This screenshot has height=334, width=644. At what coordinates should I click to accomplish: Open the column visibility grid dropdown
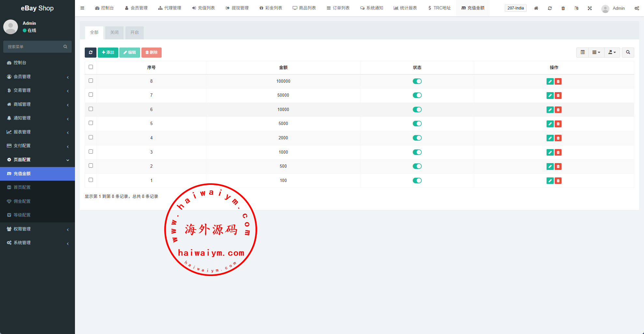click(596, 52)
